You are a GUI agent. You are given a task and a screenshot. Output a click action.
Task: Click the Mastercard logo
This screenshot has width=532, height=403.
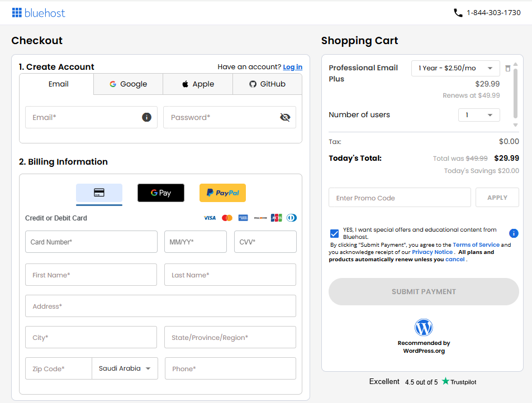pos(227,218)
